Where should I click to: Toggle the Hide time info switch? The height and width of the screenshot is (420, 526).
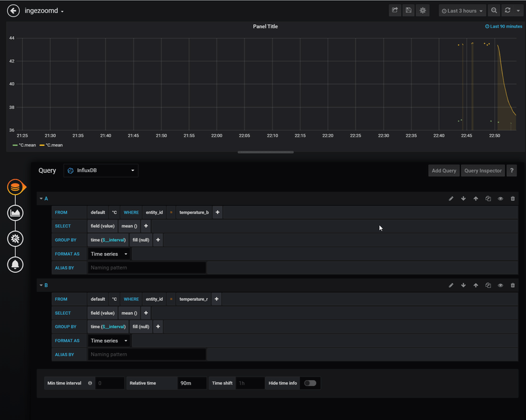coord(310,383)
